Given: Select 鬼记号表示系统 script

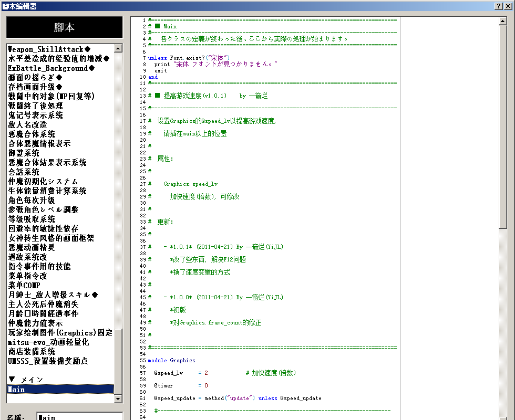Looking at the screenshot, I should (x=60, y=115).
